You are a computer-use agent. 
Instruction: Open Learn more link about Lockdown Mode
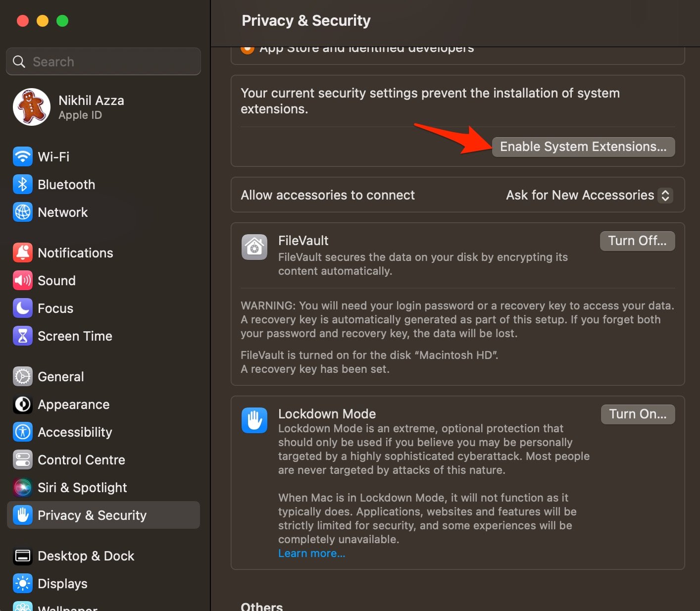point(311,554)
